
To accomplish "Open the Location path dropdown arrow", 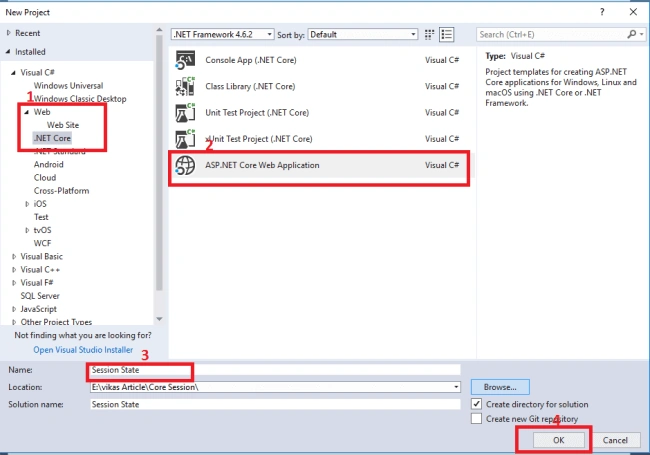I will tap(456, 387).
